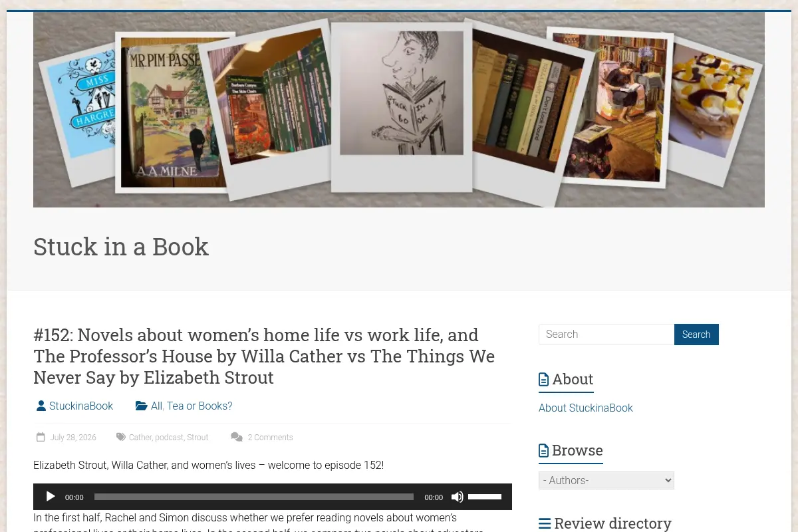Image resolution: width=798 pixels, height=532 pixels.
Task: Click the Stuck in a Book site title
Action: click(121, 247)
